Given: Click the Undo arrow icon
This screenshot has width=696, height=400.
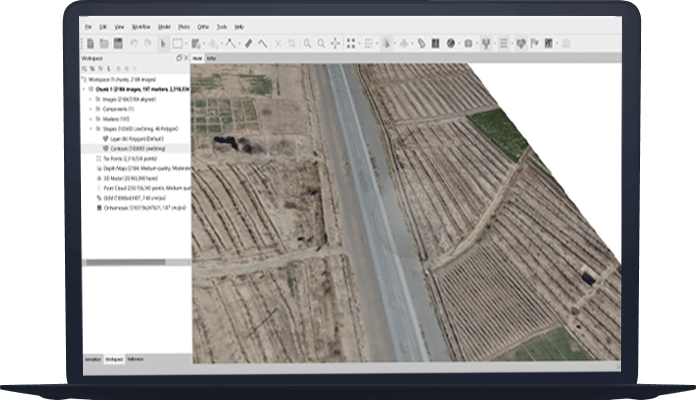Looking at the screenshot, I should click(x=134, y=43).
